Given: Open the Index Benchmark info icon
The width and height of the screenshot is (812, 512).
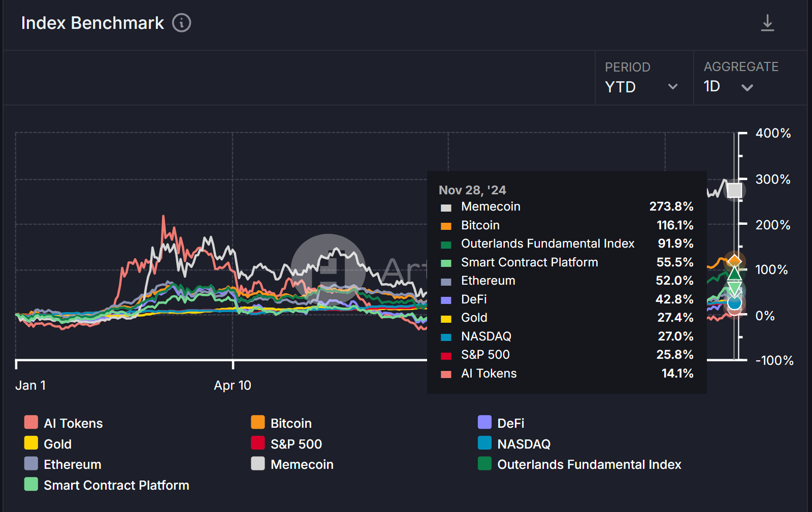Looking at the screenshot, I should click(181, 23).
